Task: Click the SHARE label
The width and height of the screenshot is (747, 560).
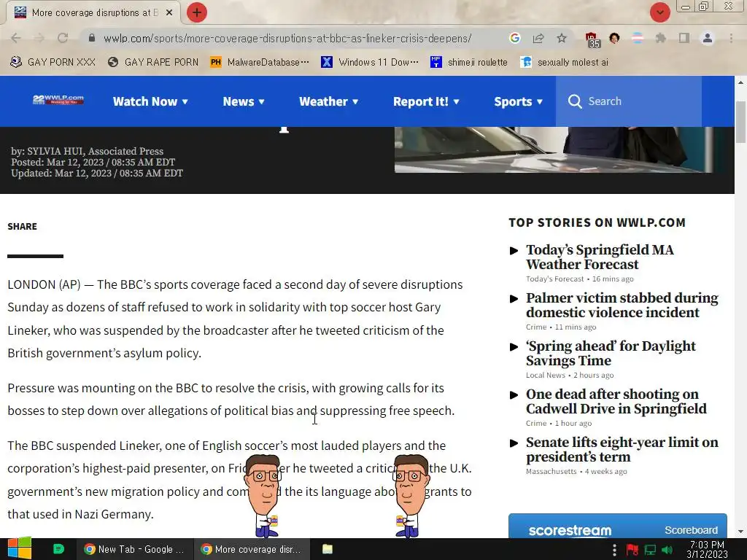Action: pos(23,226)
